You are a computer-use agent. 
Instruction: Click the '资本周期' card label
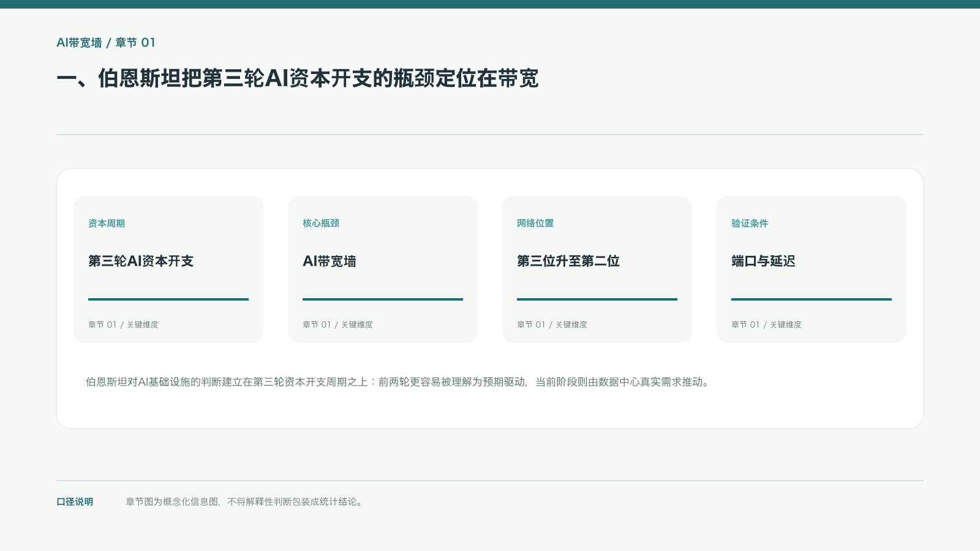[x=107, y=223]
